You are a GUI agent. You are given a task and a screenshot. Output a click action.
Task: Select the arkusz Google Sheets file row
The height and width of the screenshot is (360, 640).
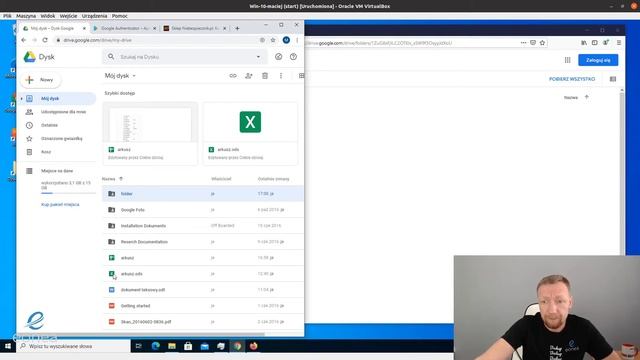(x=202, y=258)
